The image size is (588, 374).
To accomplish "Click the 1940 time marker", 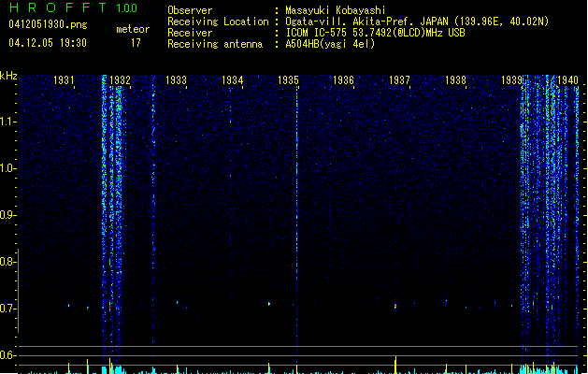I will pos(567,80).
